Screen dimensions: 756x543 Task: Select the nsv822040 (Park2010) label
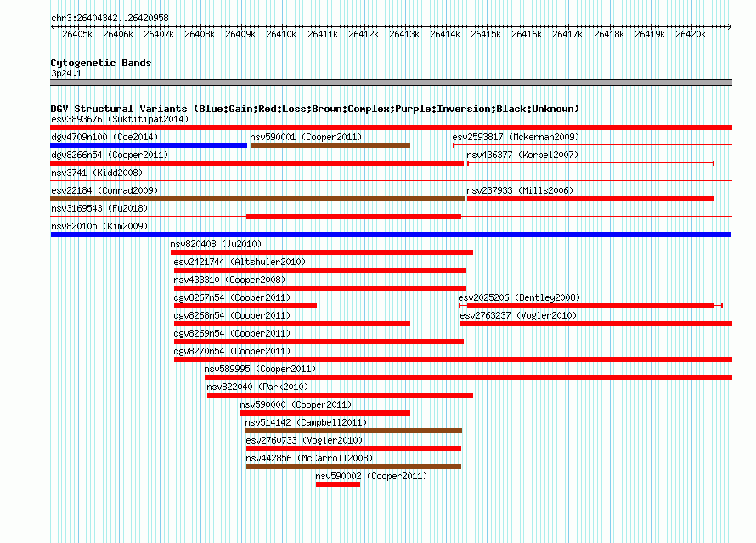coord(257,387)
